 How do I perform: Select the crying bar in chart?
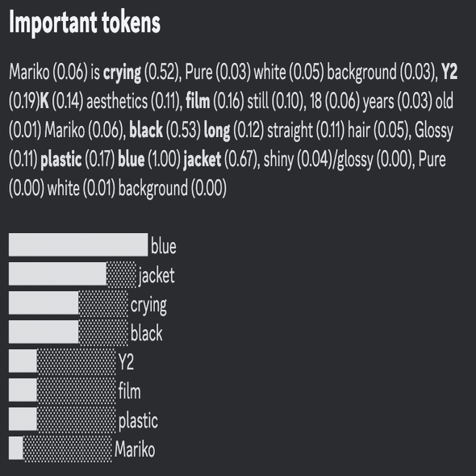point(69,303)
